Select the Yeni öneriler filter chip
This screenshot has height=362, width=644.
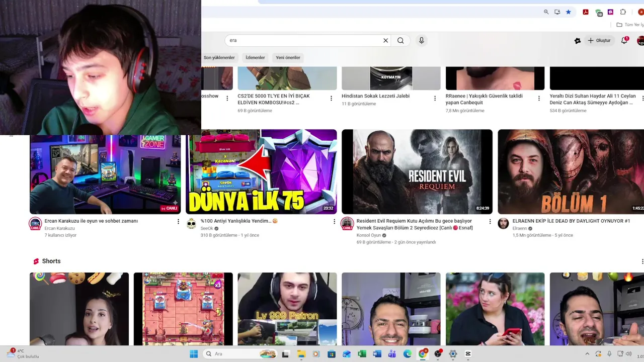pos(288,58)
